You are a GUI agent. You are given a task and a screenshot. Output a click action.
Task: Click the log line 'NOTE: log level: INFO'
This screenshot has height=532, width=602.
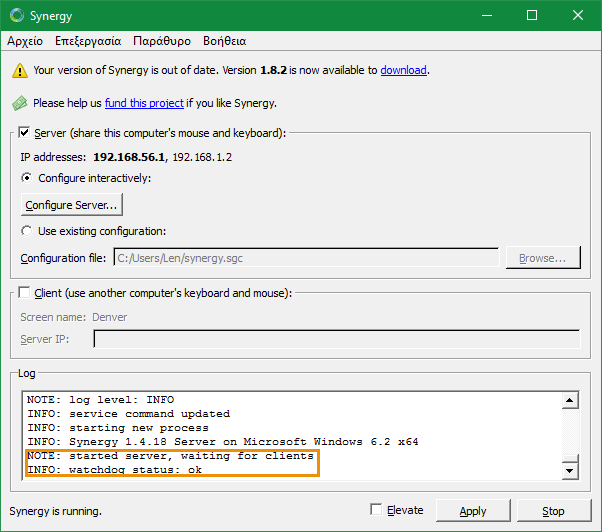tap(101, 400)
